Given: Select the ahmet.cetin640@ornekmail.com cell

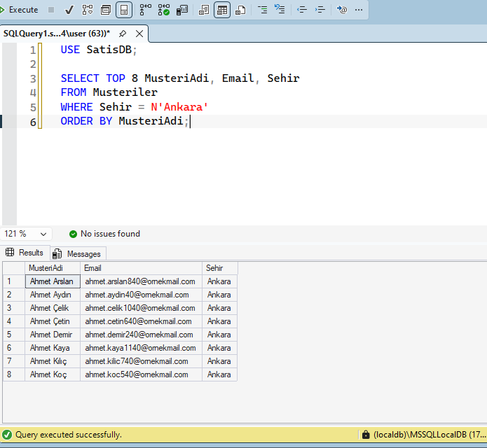Looking at the screenshot, I should (141, 321).
